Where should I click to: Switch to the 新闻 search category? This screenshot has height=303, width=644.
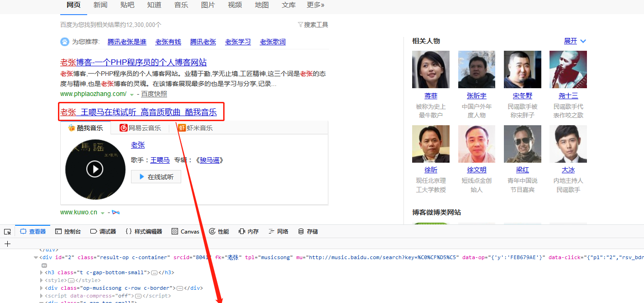100,5
